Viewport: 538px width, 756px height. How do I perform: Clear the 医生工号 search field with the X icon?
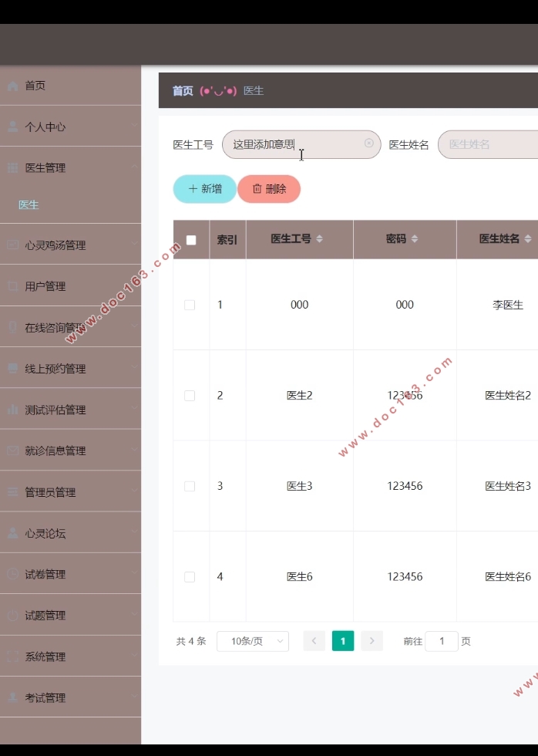tap(369, 143)
